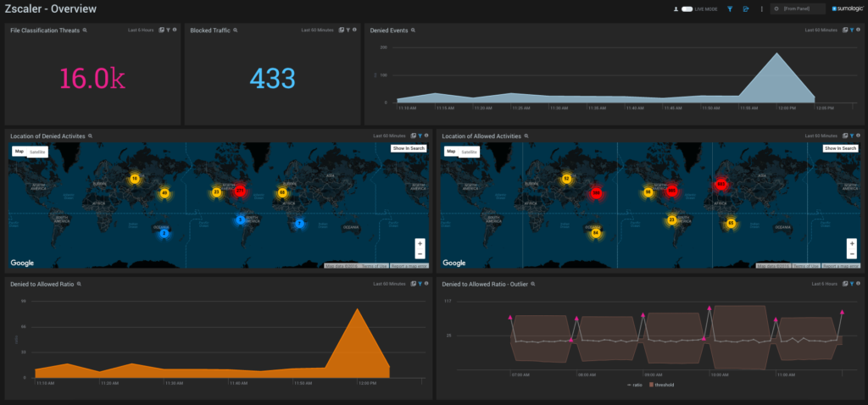Open Denied to Allowed Ratio - Outlier in search
This screenshot has height=405, width=868.
[x=533, y=284]
